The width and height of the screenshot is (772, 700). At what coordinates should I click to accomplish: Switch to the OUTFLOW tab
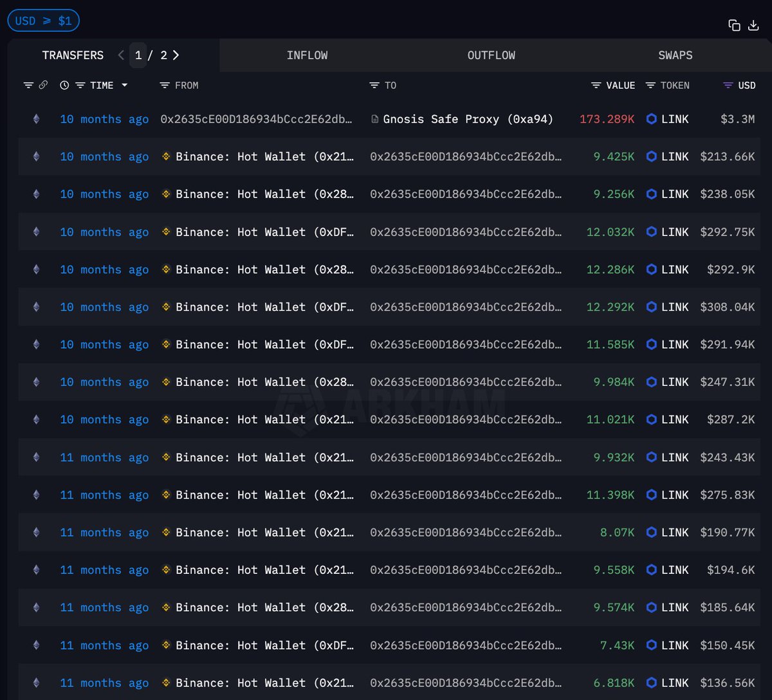(492, 55)
